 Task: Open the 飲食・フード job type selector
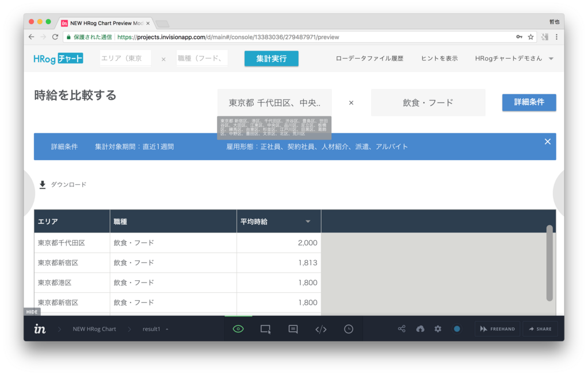coord(428,103)
